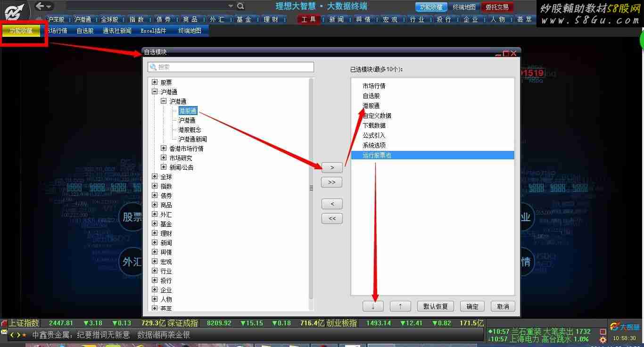The height and width of the screenshot is (347, 644).
Task: Expand the 香港市场行情 node
Action: pos(164,148)
